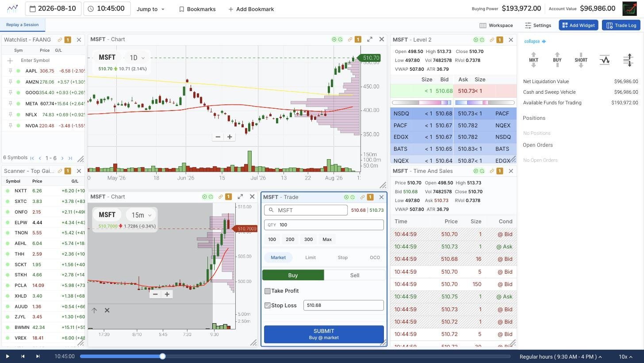Skip back to previous replay step

tap(23, 356)
